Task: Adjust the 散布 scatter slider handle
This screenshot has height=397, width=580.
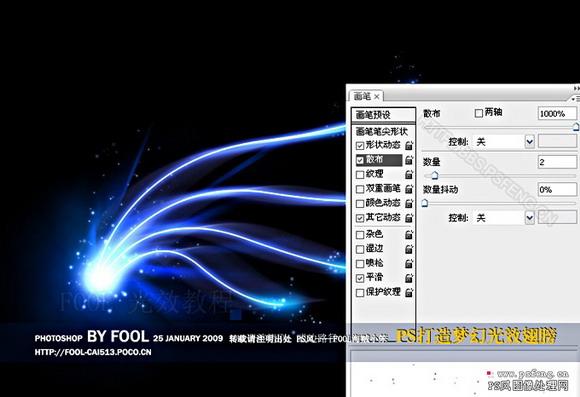Action: pyautogui.click(x=576, y=127)
